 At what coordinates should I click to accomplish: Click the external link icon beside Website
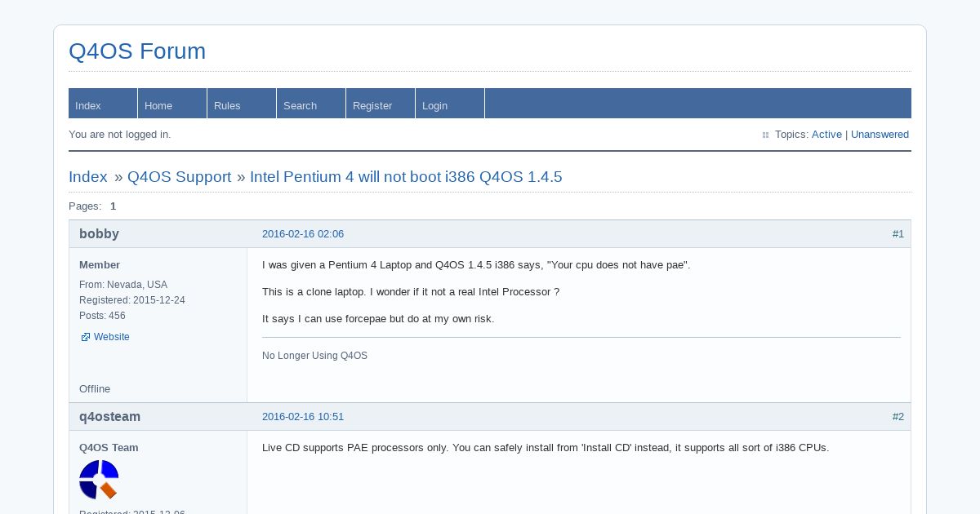click(x=85, y=337)
